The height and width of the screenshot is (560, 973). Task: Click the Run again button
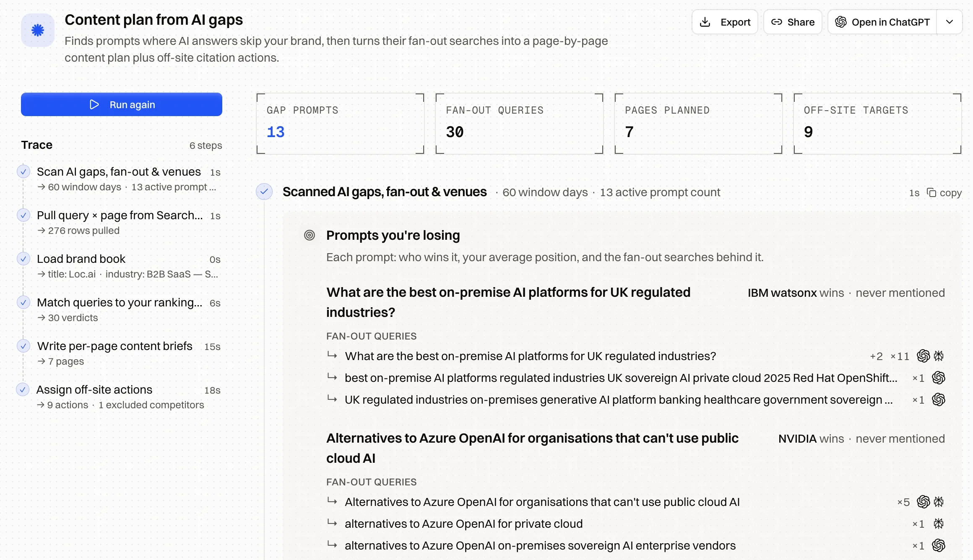(122, 104)
